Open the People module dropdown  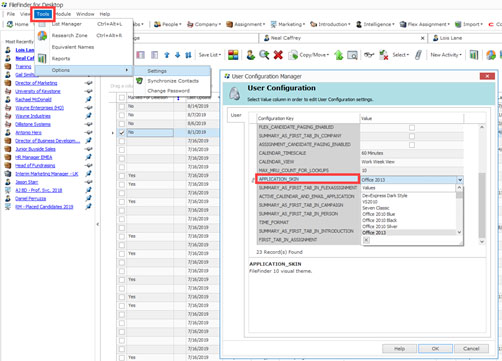click(168, 24)
